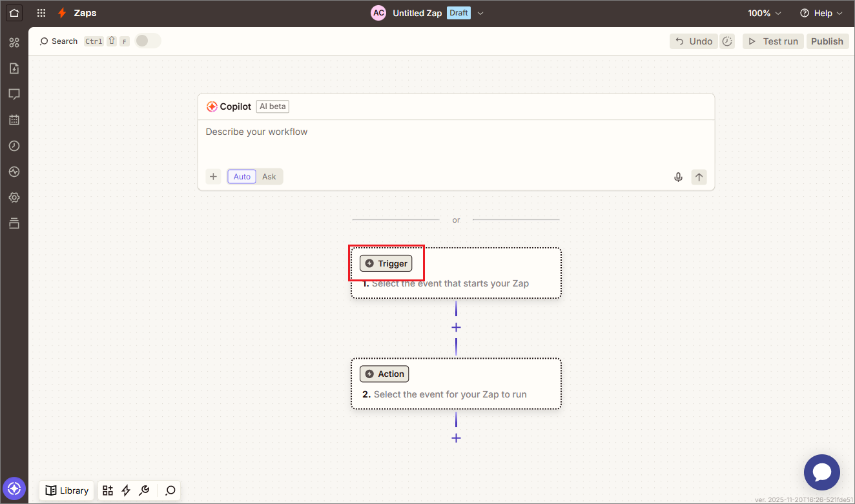Click Search in the toolbar
This screenshot has height=504, width=855.
point(59,41)
